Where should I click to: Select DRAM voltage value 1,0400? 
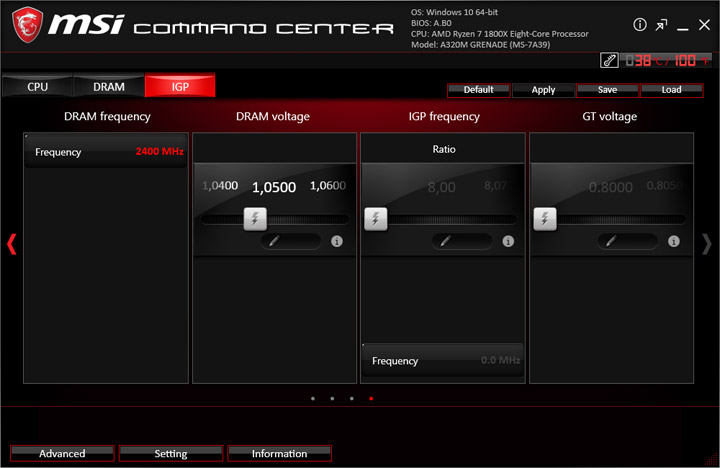click(220, 186)
